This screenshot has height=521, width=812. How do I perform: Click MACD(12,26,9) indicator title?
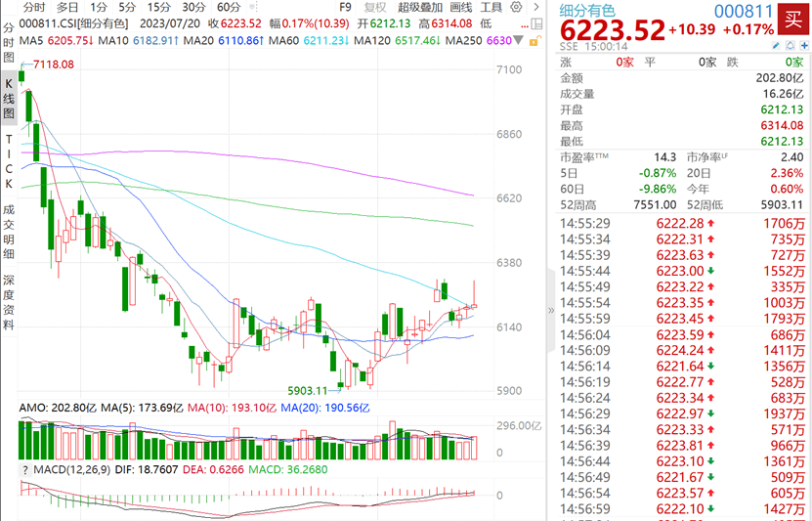point(72,470)
